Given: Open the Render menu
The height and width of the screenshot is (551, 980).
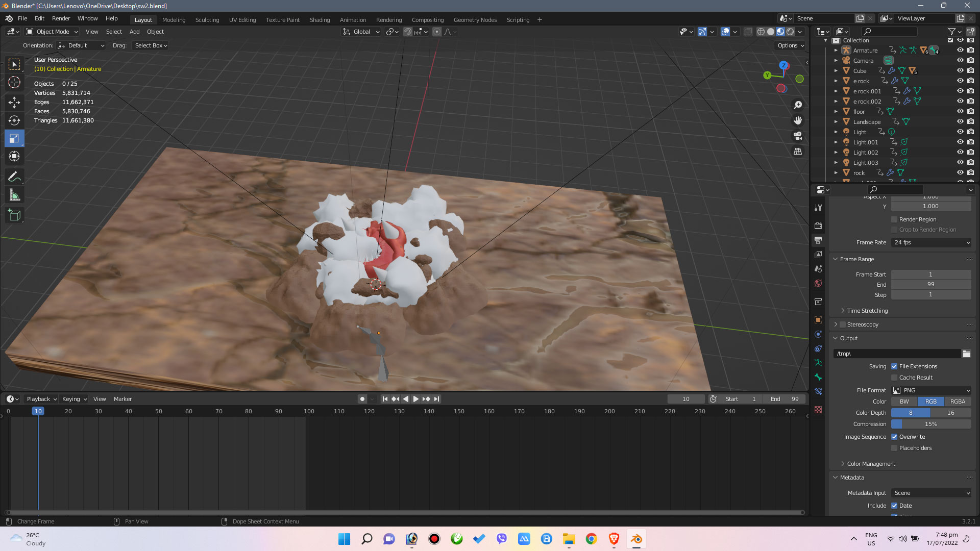Looking at the screenshot, I should 61,18.
